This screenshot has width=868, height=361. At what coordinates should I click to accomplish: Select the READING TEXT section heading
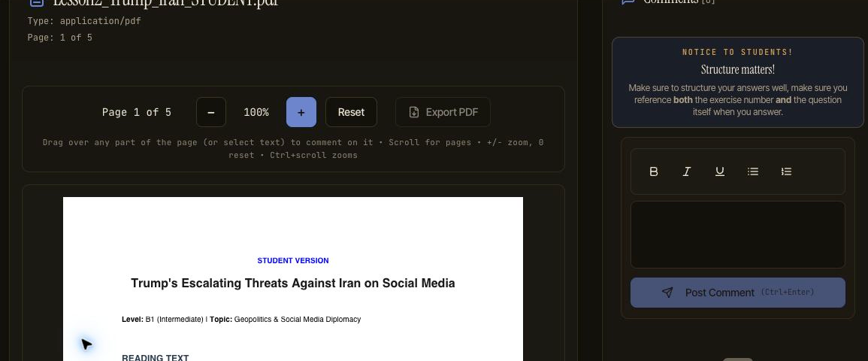[156, 358]
